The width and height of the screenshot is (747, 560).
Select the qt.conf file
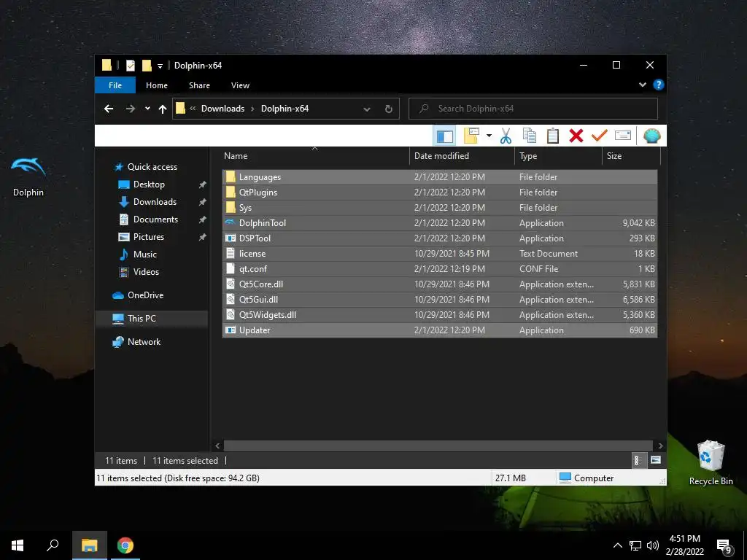(440, 268)
